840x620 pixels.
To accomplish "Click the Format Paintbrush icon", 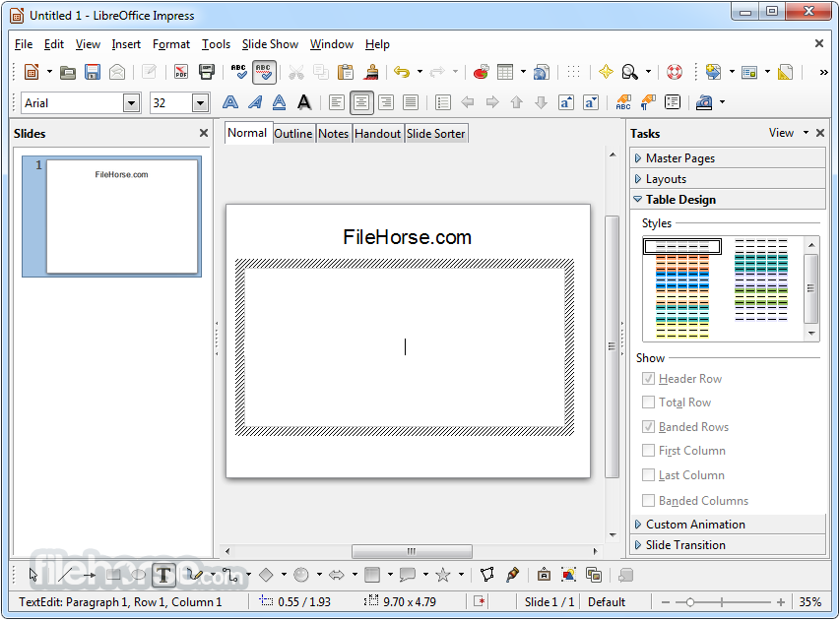I will point(370,72).
